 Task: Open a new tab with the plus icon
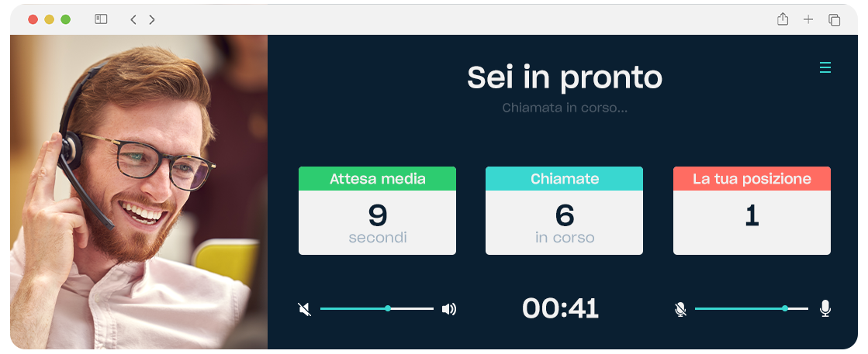click(x=808, y=19)
